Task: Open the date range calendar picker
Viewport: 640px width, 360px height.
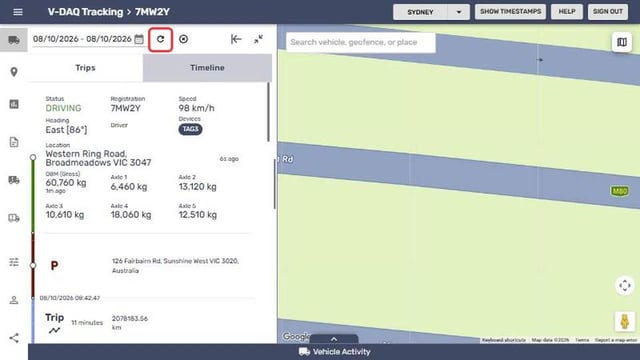Action: (x=139, y=39)
